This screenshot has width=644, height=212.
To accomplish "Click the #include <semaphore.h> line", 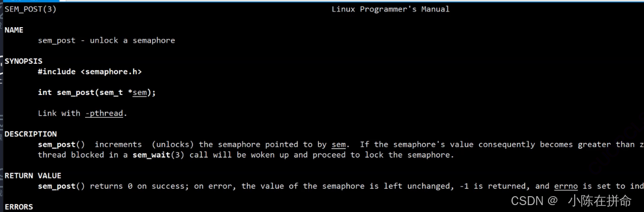I will [x=90, y=72].
